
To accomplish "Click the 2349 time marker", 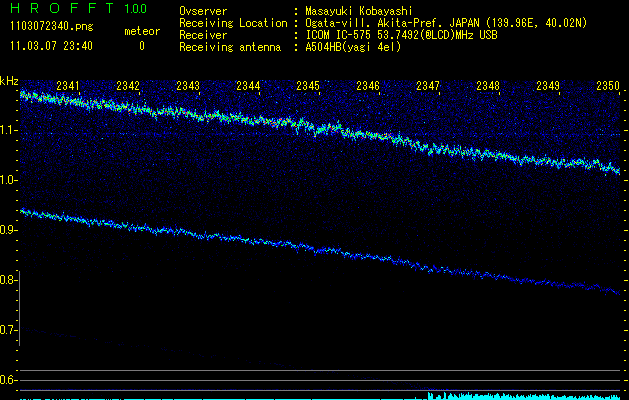I will [548, 85].
